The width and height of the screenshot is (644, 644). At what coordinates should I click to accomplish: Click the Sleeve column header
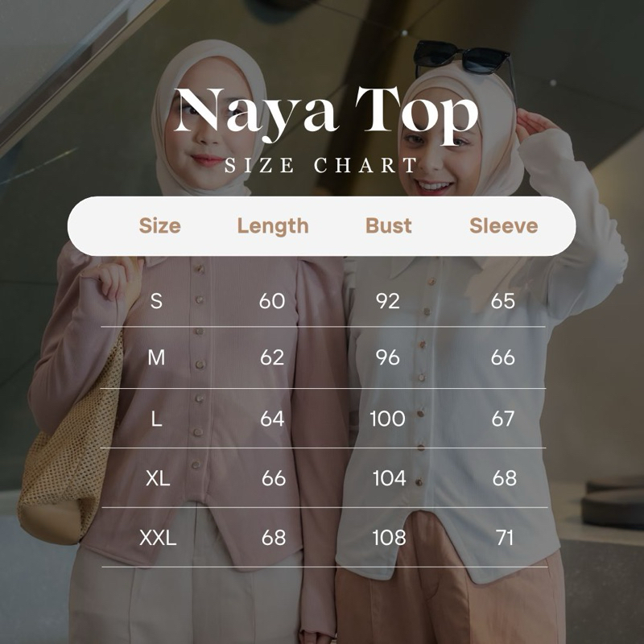pos(504,225)
